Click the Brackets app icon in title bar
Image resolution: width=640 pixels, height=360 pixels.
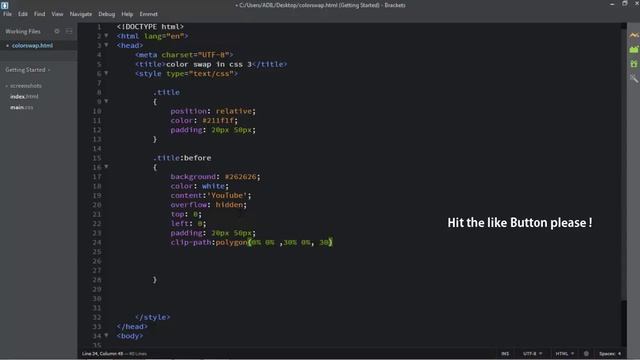point(4,5)
